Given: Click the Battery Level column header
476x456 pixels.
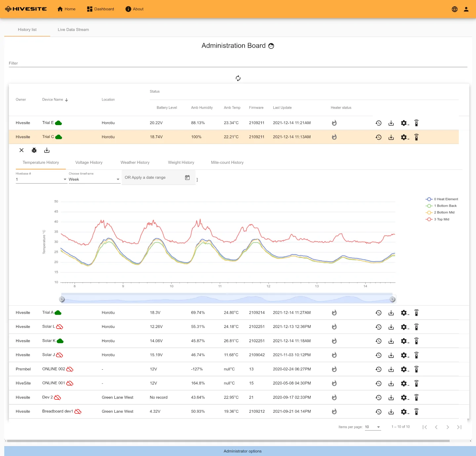Looking at the screenshot, I should [167, 108].
